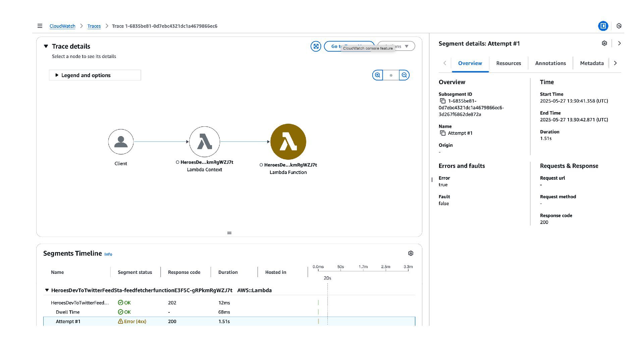
Task: Select the Lambda Context node
Action: (205, 142)
